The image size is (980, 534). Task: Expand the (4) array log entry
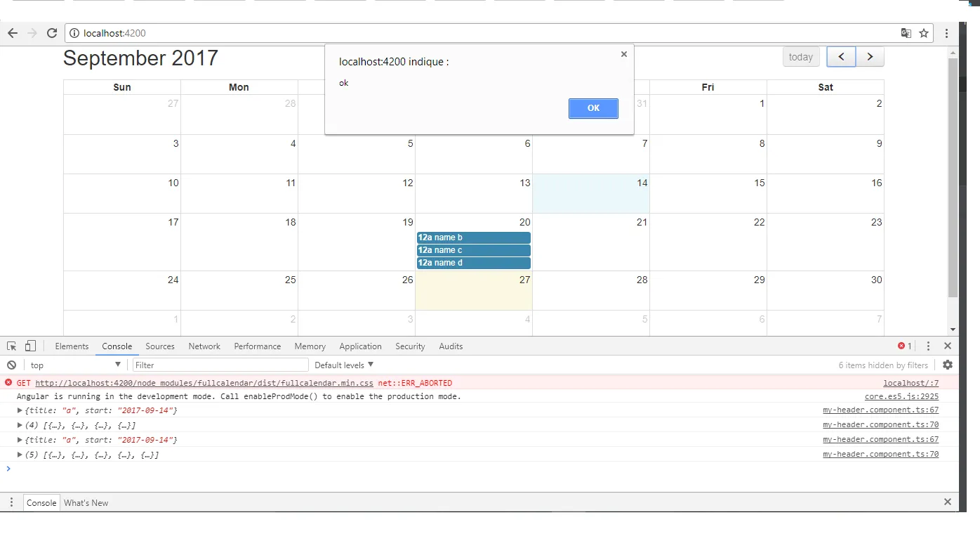20,425
